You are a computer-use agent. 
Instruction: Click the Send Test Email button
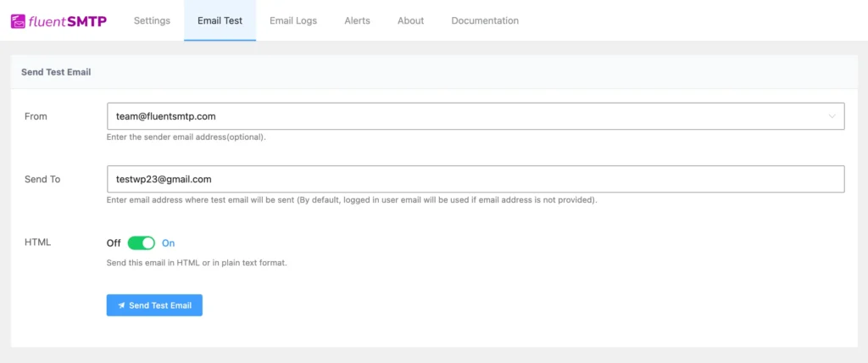coord(154,305)
